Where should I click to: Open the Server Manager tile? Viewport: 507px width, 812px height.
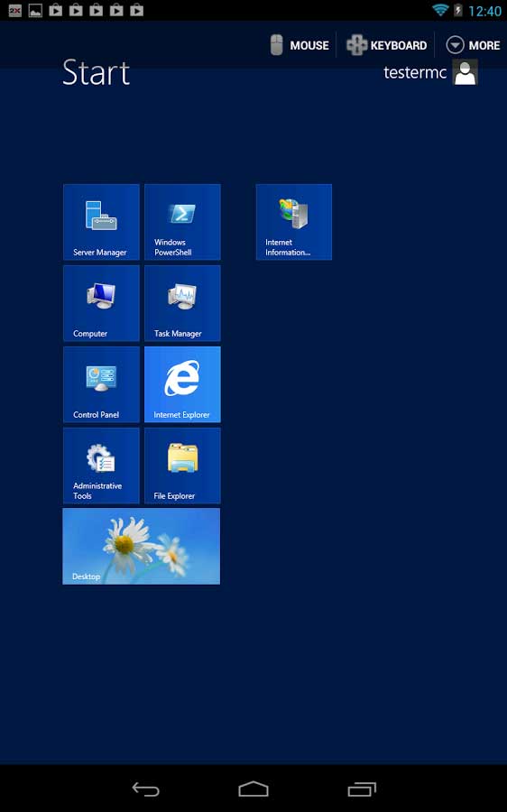[x=101, y=222]
